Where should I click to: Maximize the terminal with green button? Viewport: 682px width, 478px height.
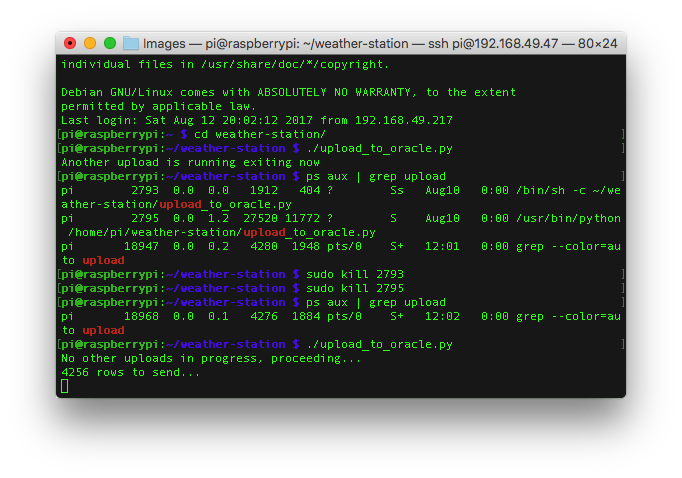coord(110,43)
